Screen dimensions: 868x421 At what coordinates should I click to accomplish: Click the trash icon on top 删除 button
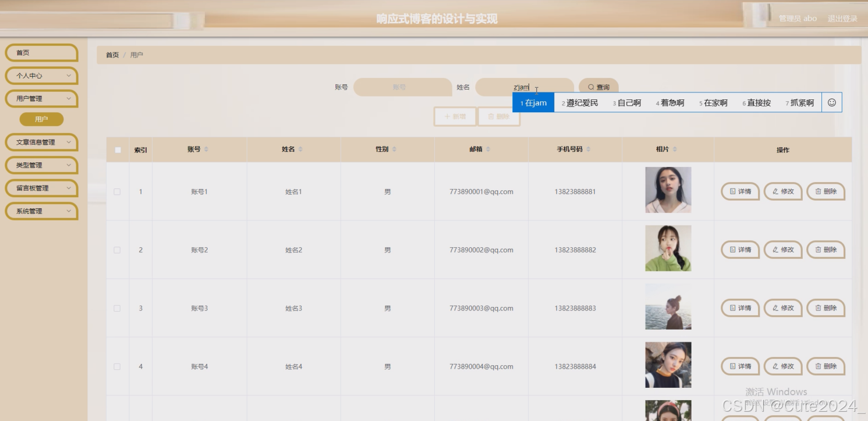tap(491, 116)
